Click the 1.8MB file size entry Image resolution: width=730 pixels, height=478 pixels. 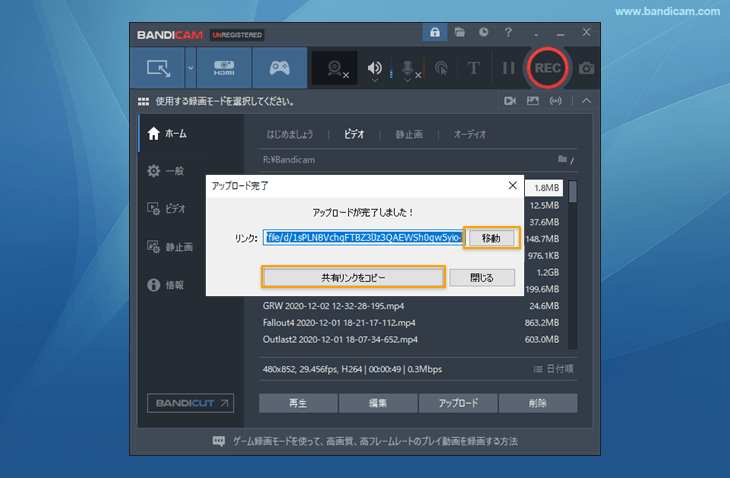[546, 188]
